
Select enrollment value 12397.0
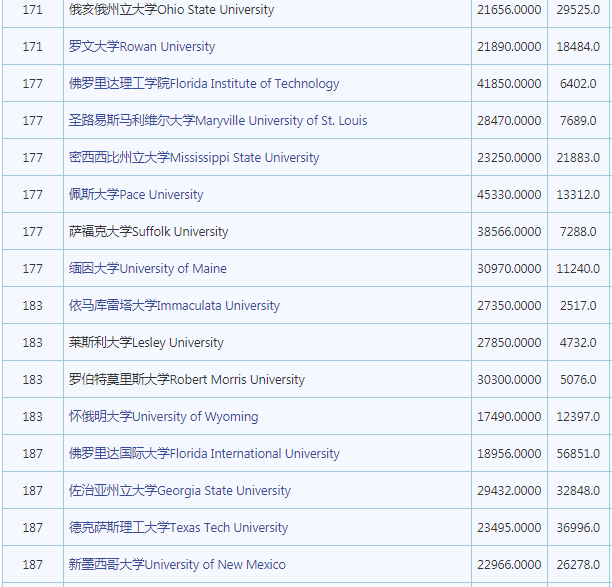click(578, 417)
